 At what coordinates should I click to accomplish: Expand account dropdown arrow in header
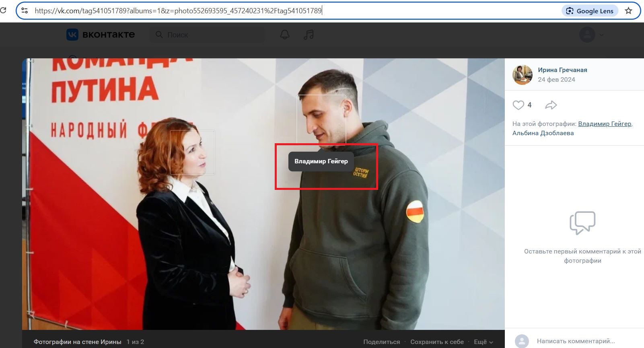(601, 35)
